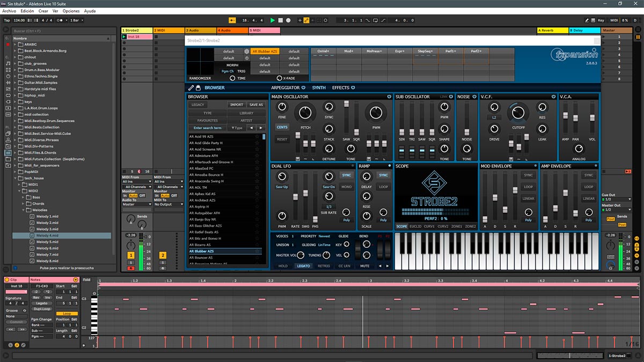Viewport: 644px width, 362px height.
Task: Click the Dual LFO RATE slider
Action: (295, 197)
